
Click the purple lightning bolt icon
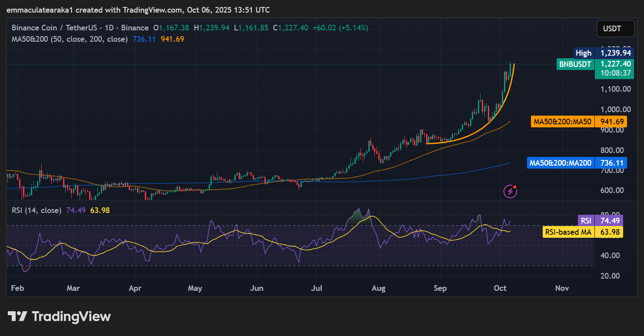(x=510, y=191)
